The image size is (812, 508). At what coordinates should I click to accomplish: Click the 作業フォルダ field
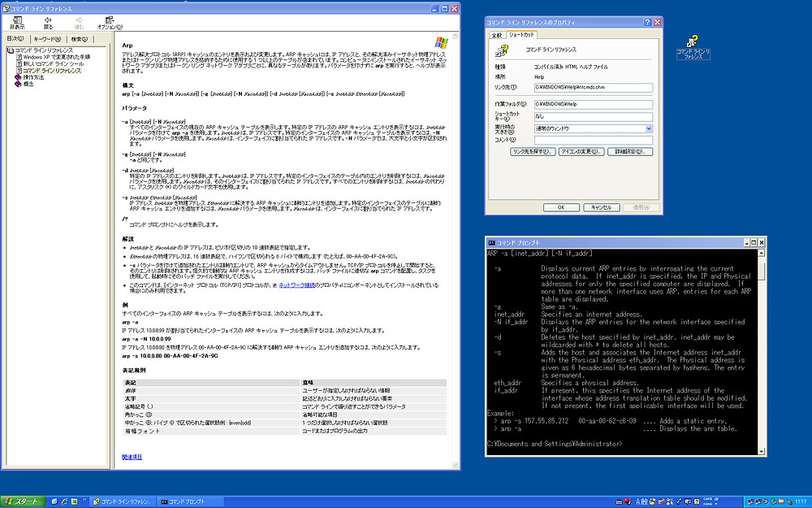click(x=593, y=104)
